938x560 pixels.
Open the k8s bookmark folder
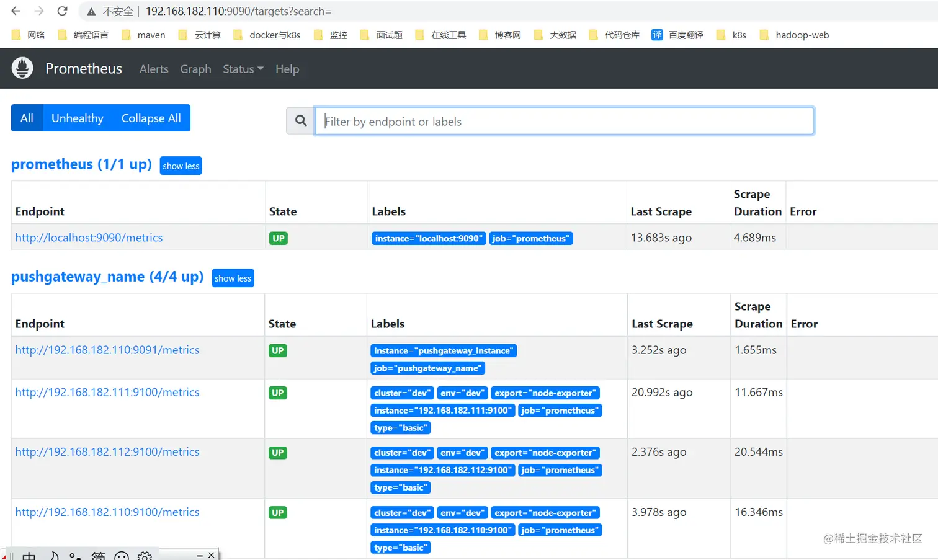[731, 35]
